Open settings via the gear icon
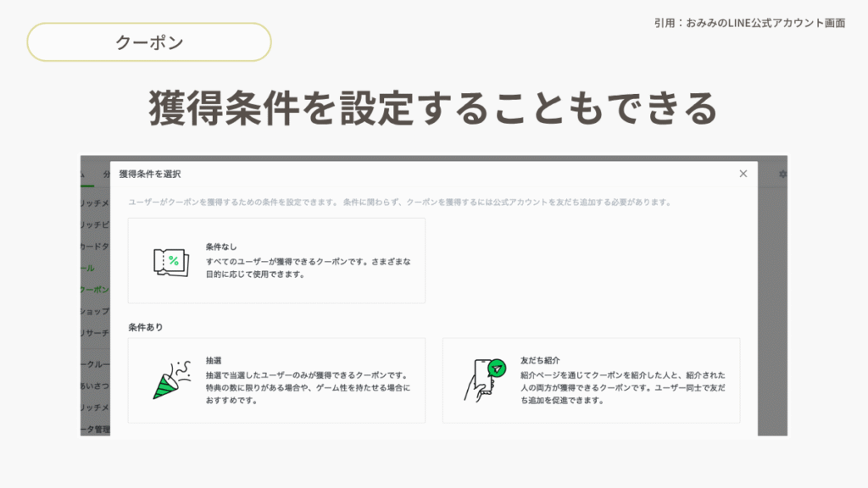This screenshot has height=488, width=868. click(782, 174)
